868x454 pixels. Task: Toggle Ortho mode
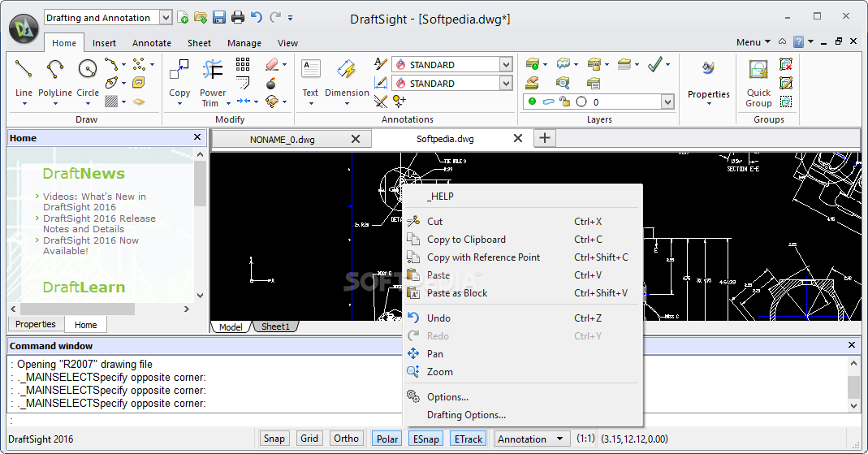346,439
